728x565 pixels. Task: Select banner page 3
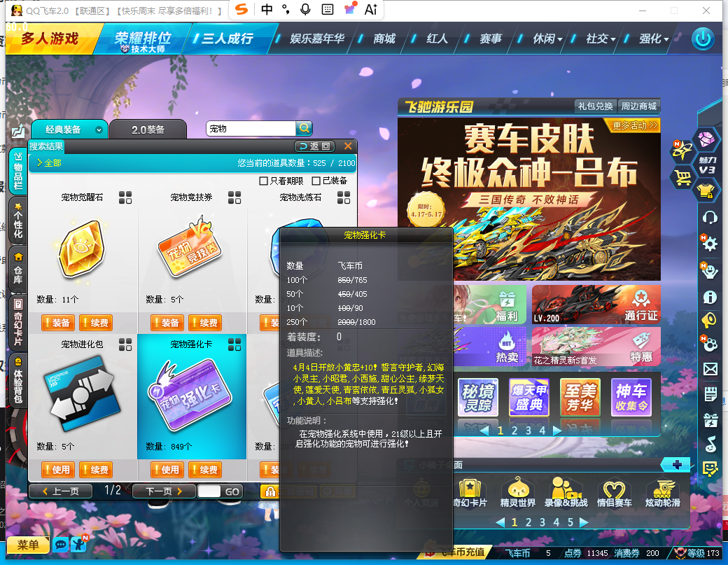[528, 431]
